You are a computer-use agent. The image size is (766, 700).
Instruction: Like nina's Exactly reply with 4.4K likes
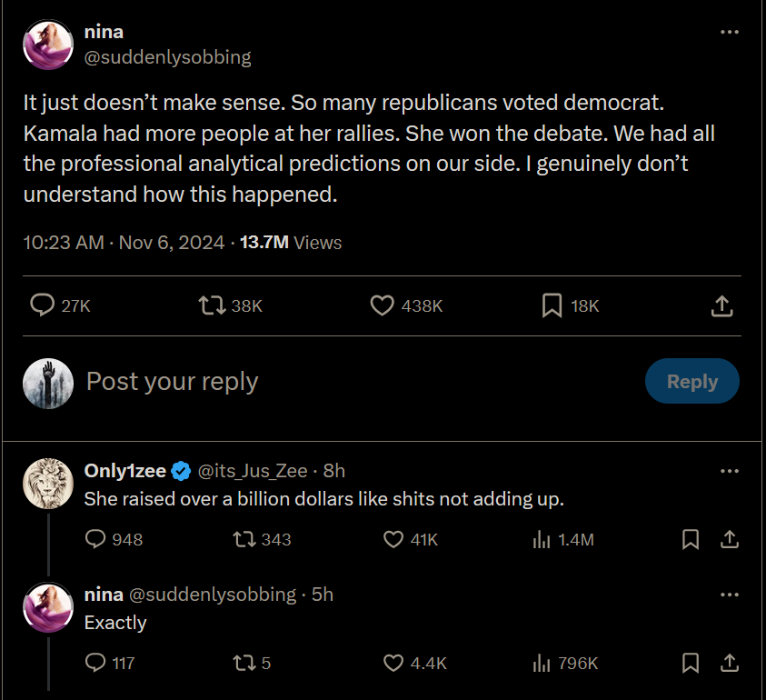pyautogui.click(x=393, y=663)
